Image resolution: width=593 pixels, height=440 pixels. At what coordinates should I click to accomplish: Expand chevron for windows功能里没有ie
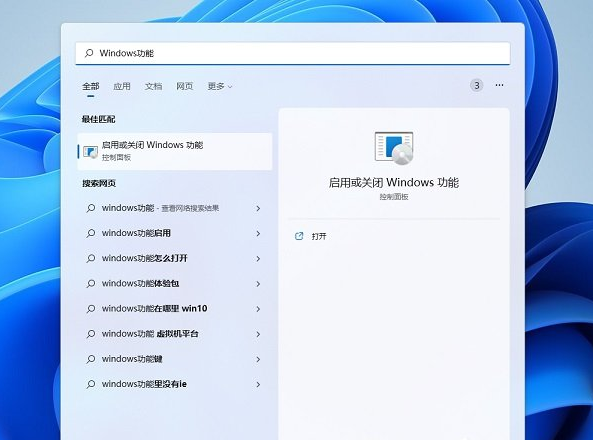coord(258,385)
